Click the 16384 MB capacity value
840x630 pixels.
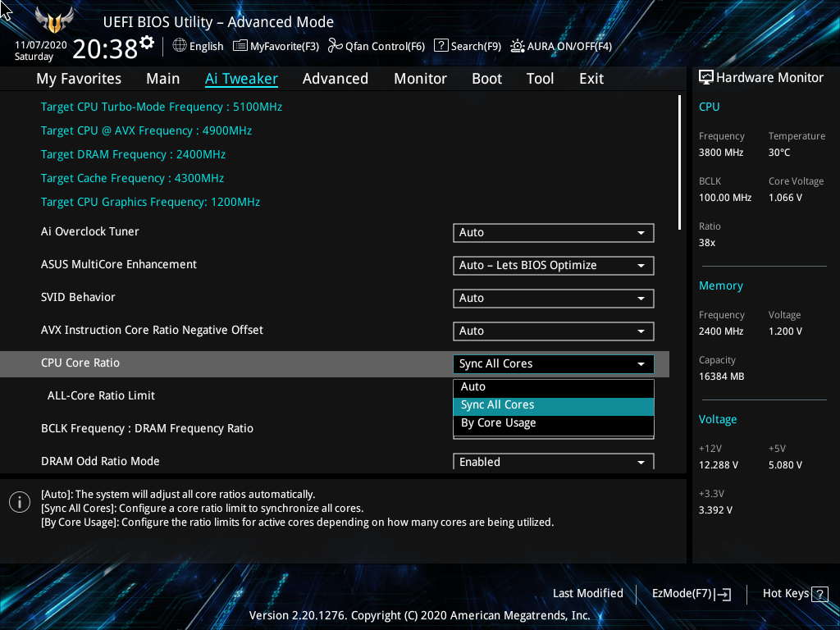click(x=721, y=377)
